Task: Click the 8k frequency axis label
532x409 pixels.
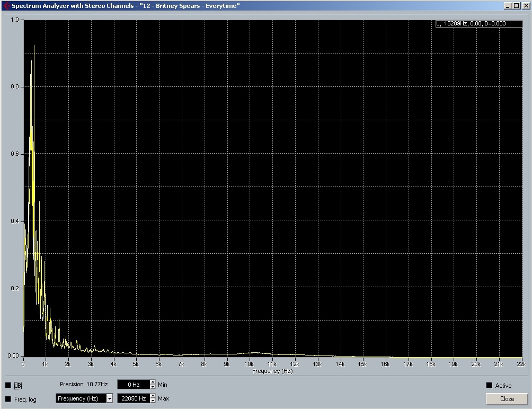Action: [x=203, y=364]
